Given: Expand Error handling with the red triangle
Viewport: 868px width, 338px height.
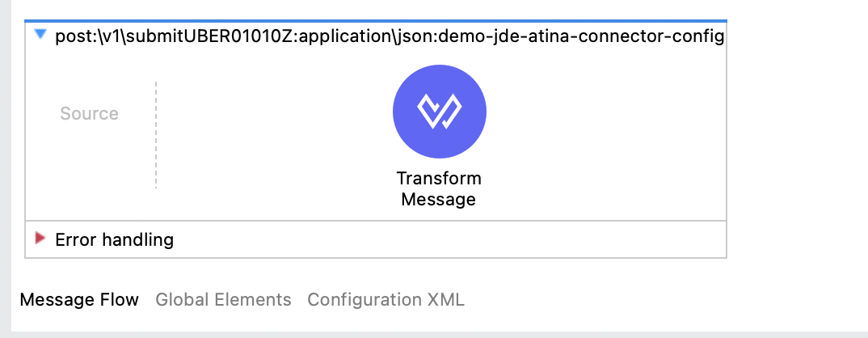Looking at the screenshot, I should click(40, 239).
